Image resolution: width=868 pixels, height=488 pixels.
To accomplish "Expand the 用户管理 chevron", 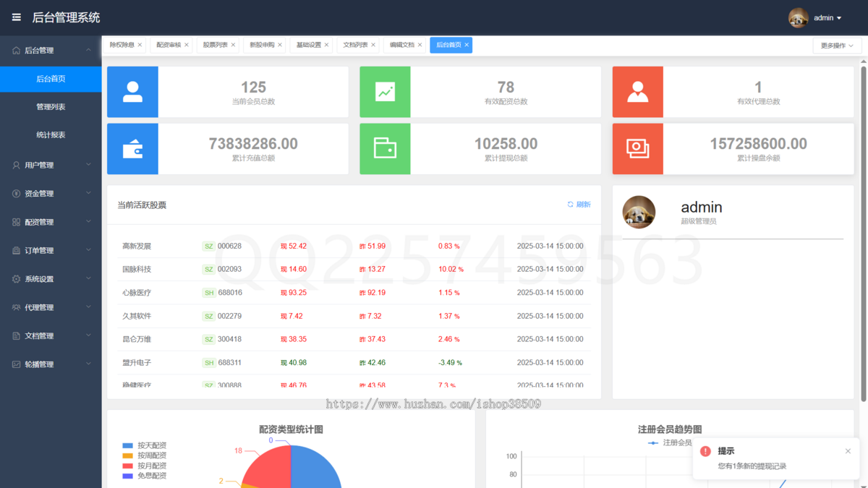I will (88, 165).
